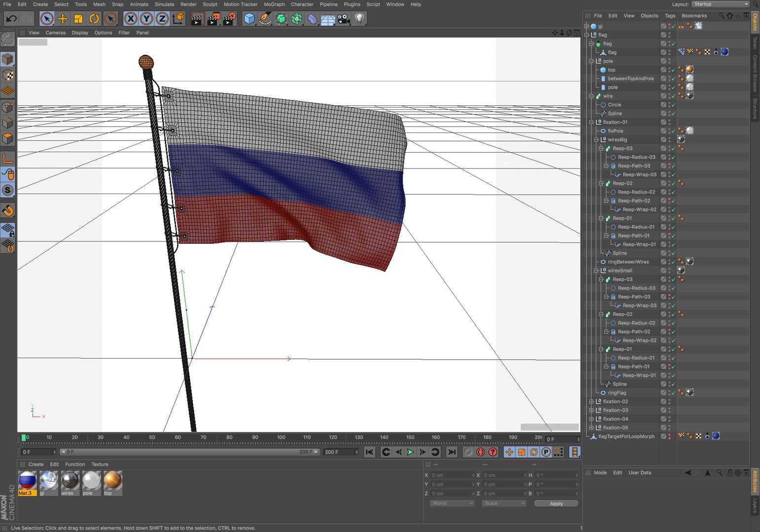
Task: Open the viewport Cameras menu
Action: [55, 33]
